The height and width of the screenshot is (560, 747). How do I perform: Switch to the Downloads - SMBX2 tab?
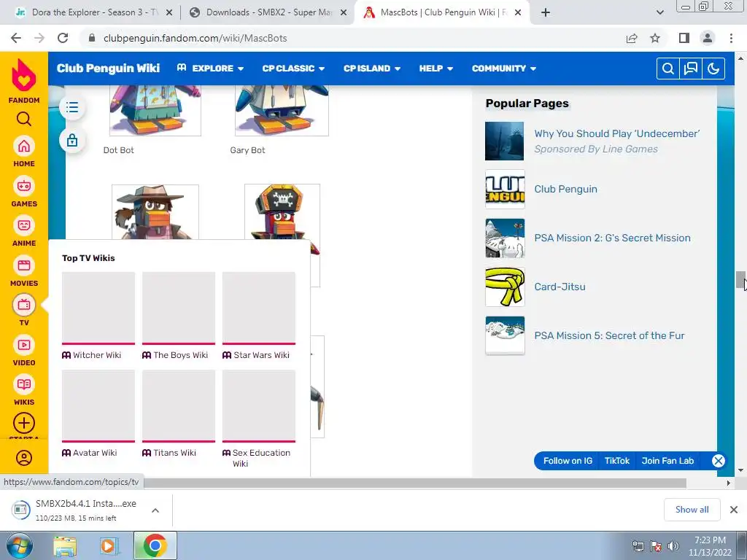pyautogui.click(x=268, y=12)
